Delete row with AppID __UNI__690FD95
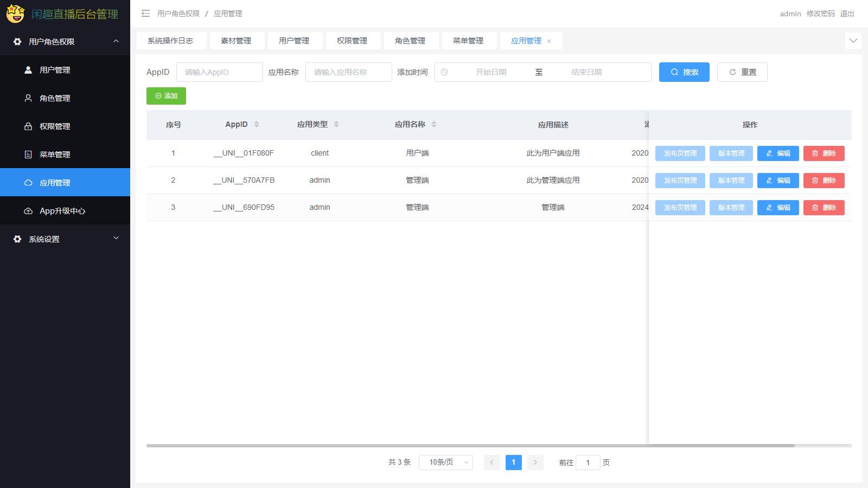The image size is (868, 488). pyautogui.click(x=824, y=208)
